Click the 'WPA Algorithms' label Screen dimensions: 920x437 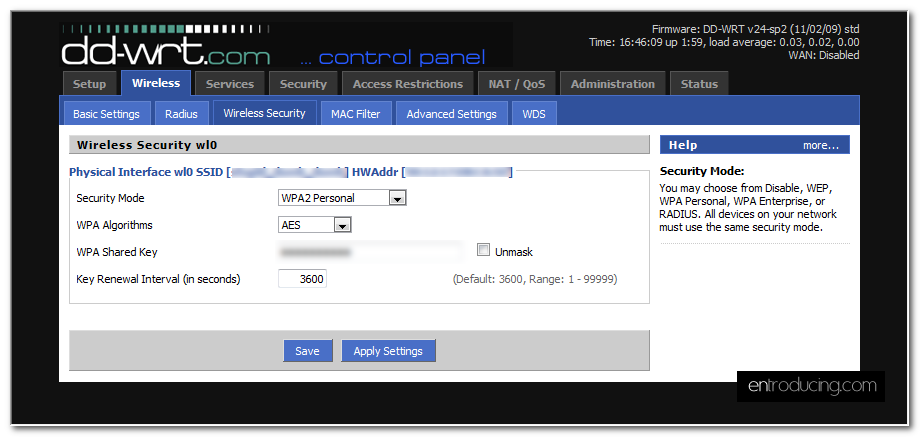coord(114,225)
